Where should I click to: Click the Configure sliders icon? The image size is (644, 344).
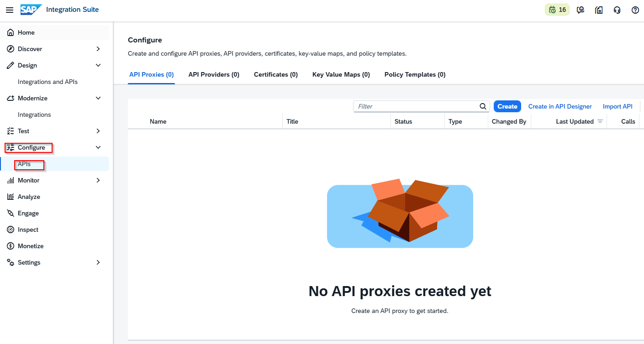coord(11,147)
